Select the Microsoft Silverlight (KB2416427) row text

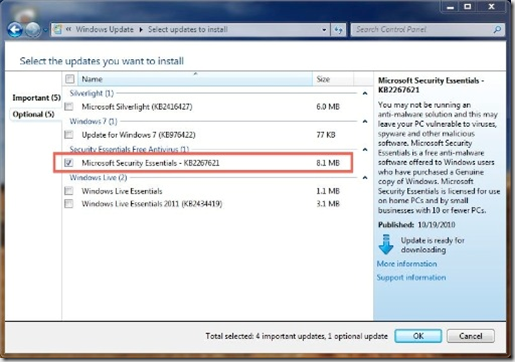[x=137, y=107]
